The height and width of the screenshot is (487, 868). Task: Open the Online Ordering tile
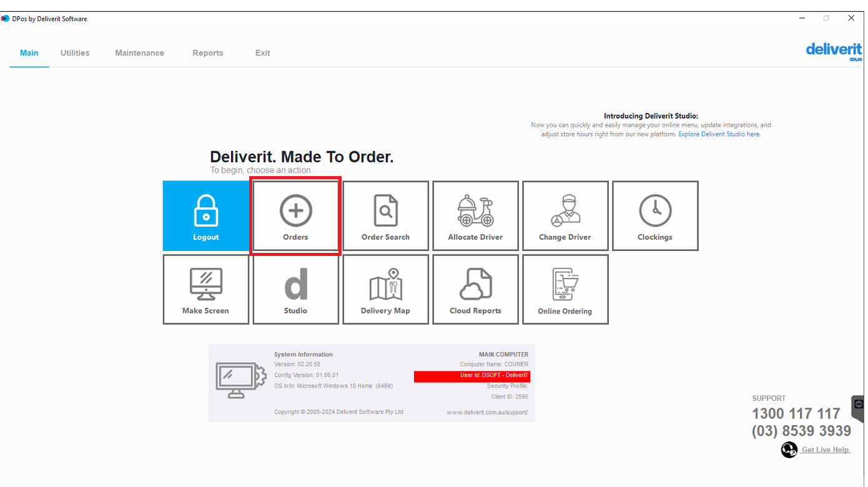pyautogui.click(x=565, y=290)
